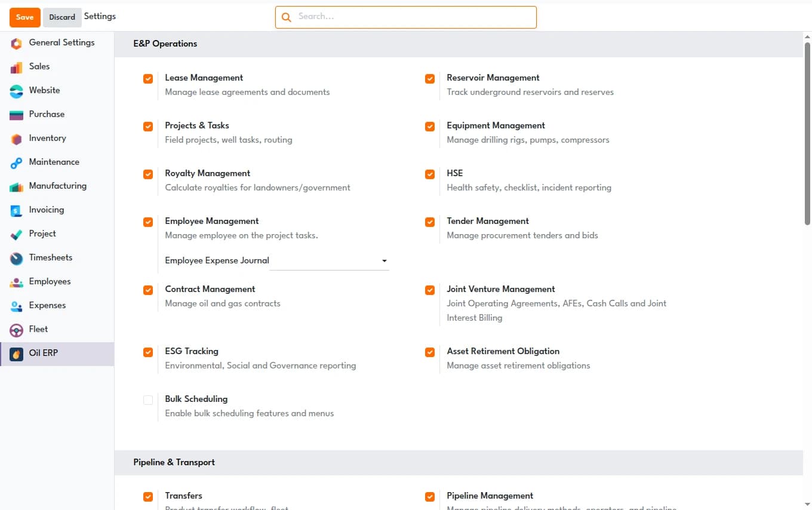Uncheck Lease Management checkbox
The height and width of the screenshot is (510, 812).
point(148,79)
